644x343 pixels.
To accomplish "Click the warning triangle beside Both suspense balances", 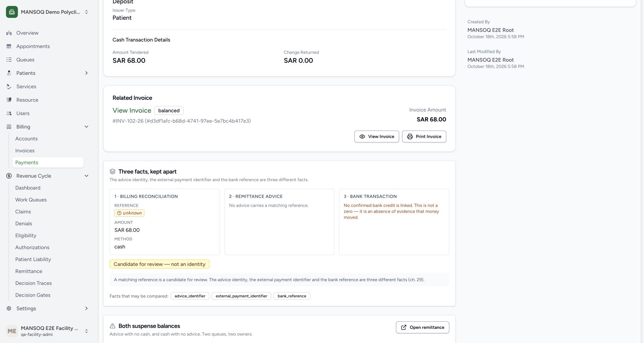I will (113, 326).
